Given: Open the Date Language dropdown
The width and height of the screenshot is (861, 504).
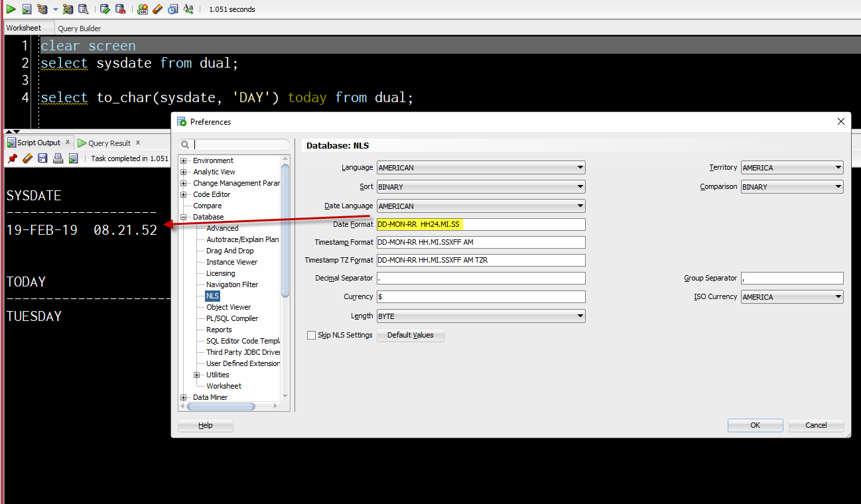Looking at the screenshot, I should pos(481,206).
